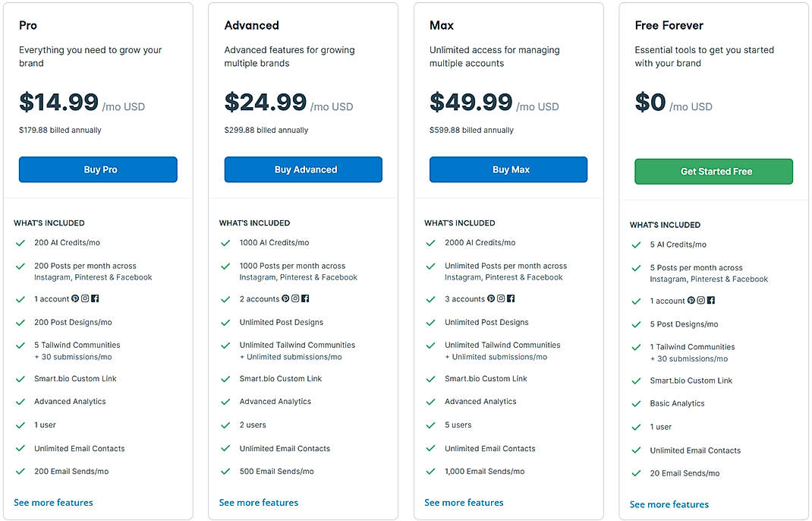812x521 pixels.
Task: Open See more features under Free Forever
Action: pyautogui.click(x=669, y=504)
